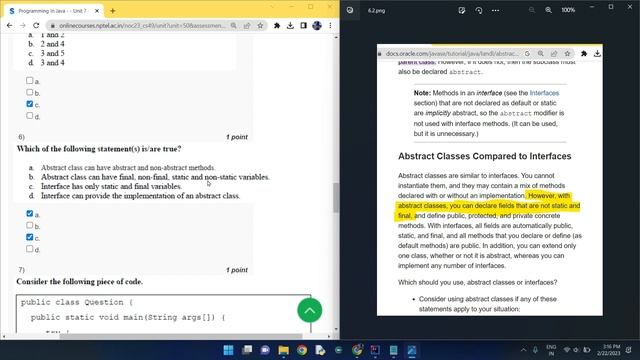The width and height of the screenshot is (640, 360).
Task: Open the Teams chat taskbar icon
Action: pyautogui.click(x=265, y=350)
